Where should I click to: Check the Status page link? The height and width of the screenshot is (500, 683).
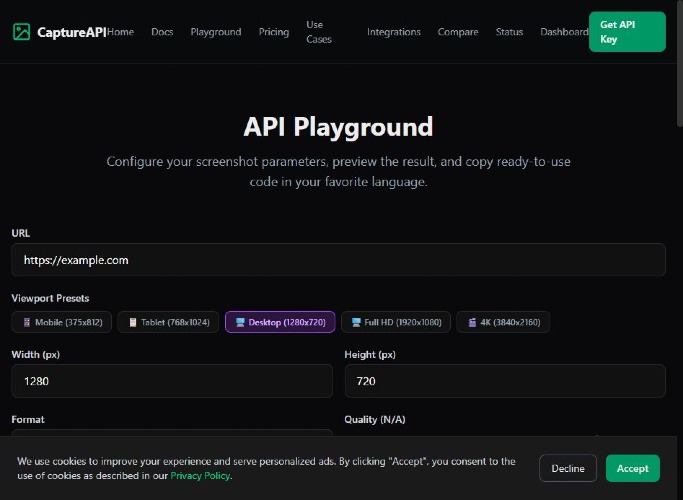click(x=509, y=32)
